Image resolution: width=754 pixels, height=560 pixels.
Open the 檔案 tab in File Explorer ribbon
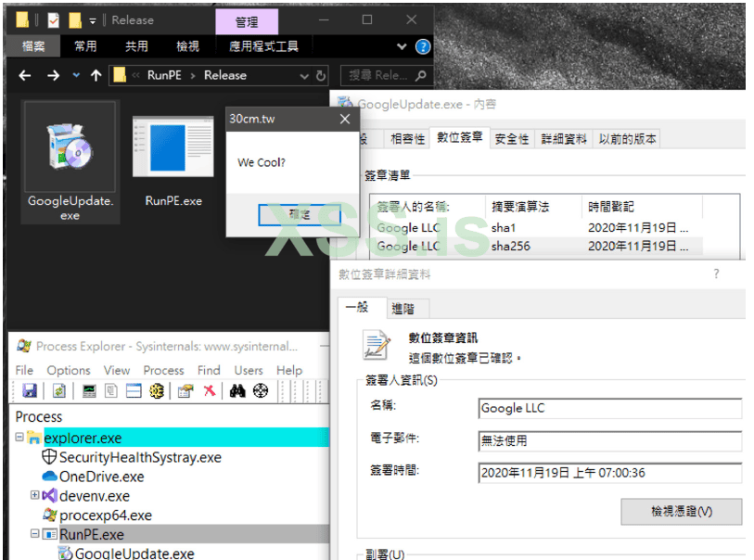(33, 46)
